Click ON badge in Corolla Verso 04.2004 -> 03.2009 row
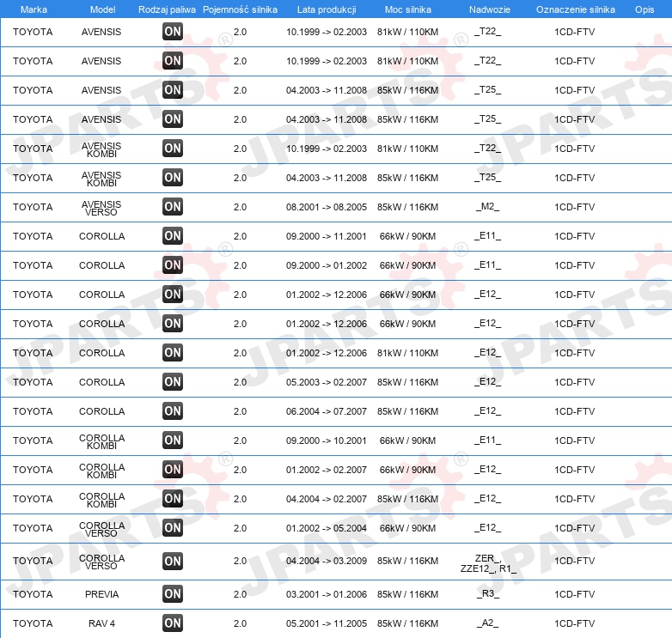 click(x=173, y=561)
